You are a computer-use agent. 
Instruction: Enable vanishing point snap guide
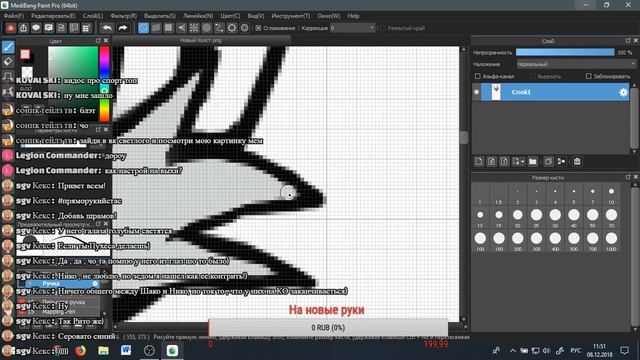click(181, 28)
